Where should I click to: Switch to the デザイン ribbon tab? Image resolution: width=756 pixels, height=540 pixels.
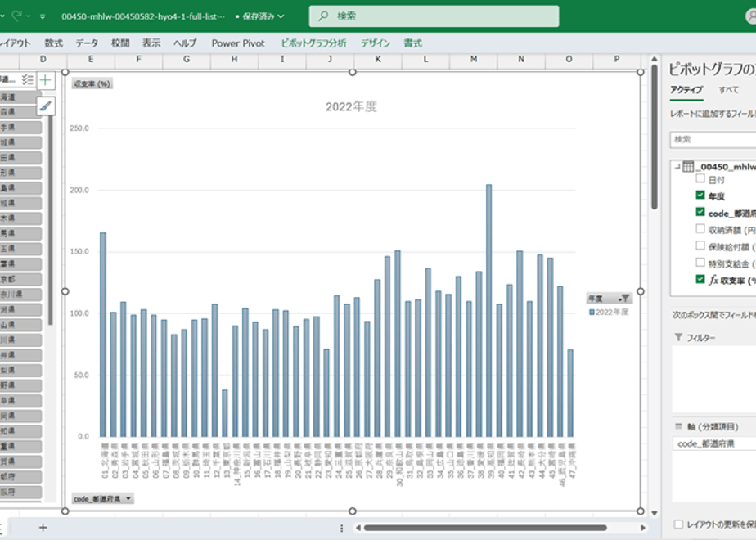[376, 43]
